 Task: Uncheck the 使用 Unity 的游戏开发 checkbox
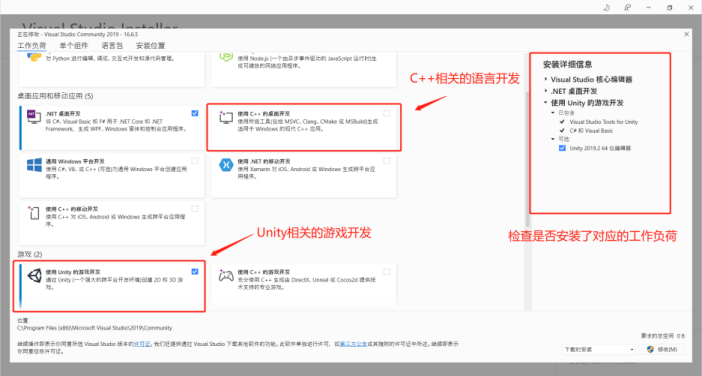[195, 272]
